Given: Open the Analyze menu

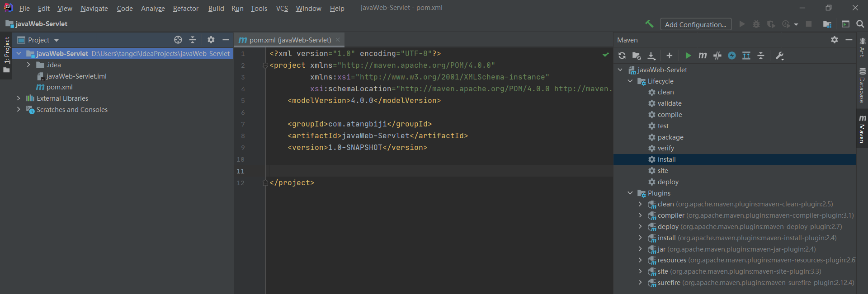Looking at the screenshot, I should 153,8.
